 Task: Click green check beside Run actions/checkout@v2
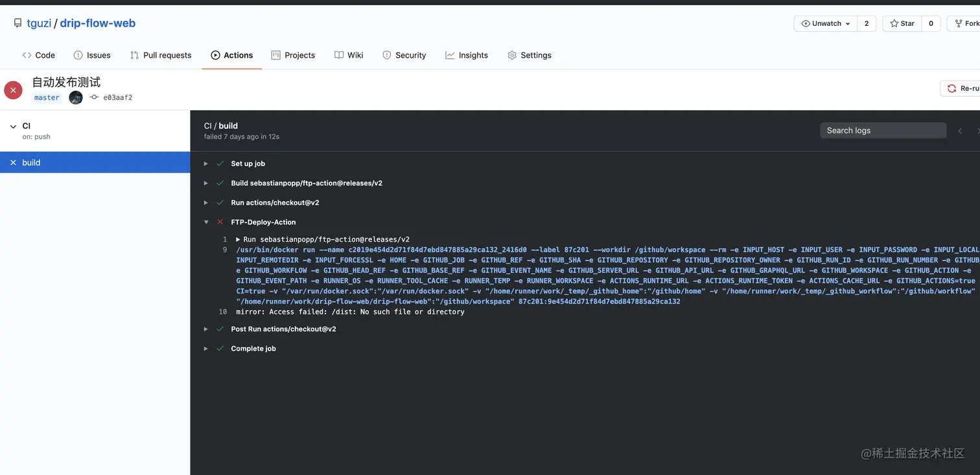click(220, 202)
